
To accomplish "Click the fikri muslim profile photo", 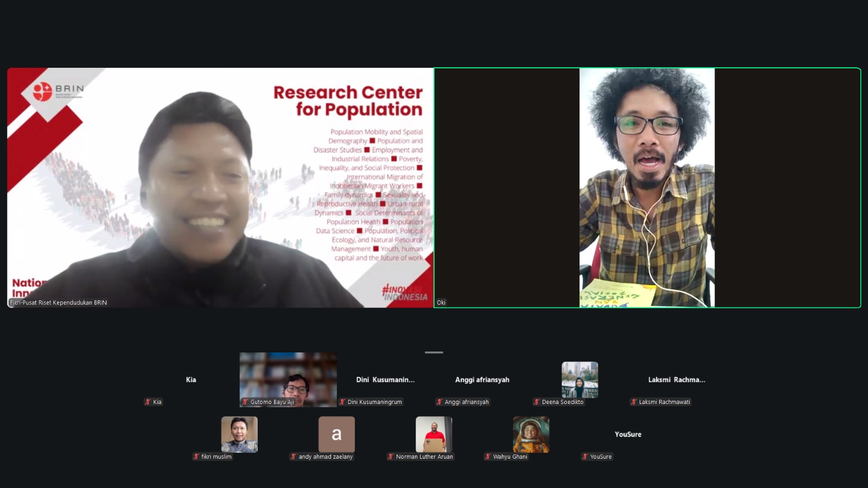I will point(239,434).
